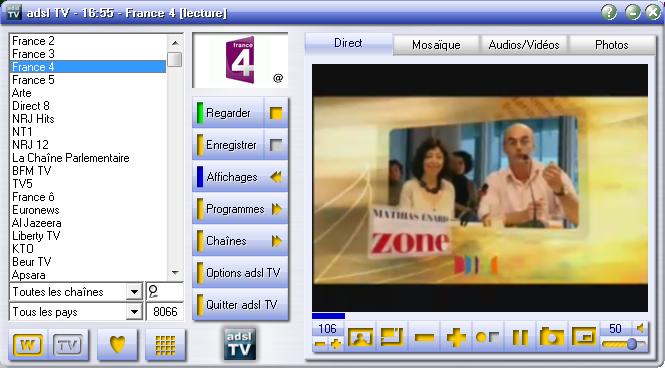The image size is (665, 368).
Task: Click the help question mark in title bar
Action: [x=609, y=12]
